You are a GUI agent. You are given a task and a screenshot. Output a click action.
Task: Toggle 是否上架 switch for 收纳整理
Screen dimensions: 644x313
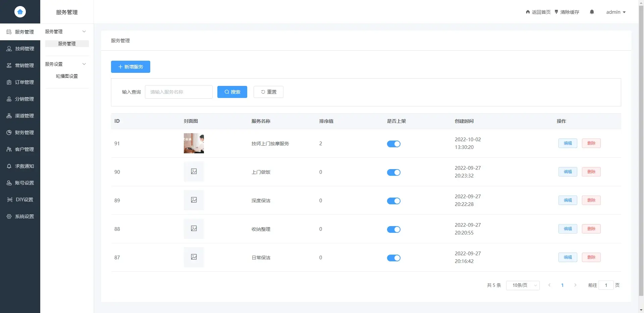pyautogui.click(x=394, y=229)
